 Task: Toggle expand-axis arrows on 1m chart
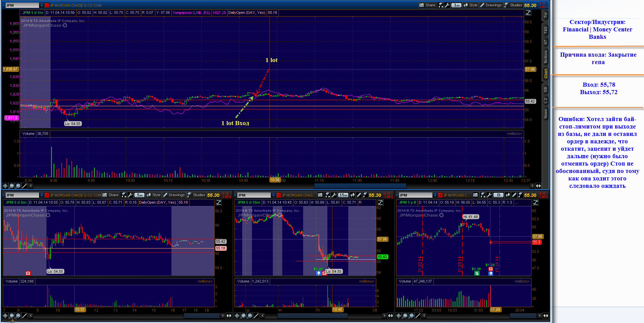click(538, 186)
